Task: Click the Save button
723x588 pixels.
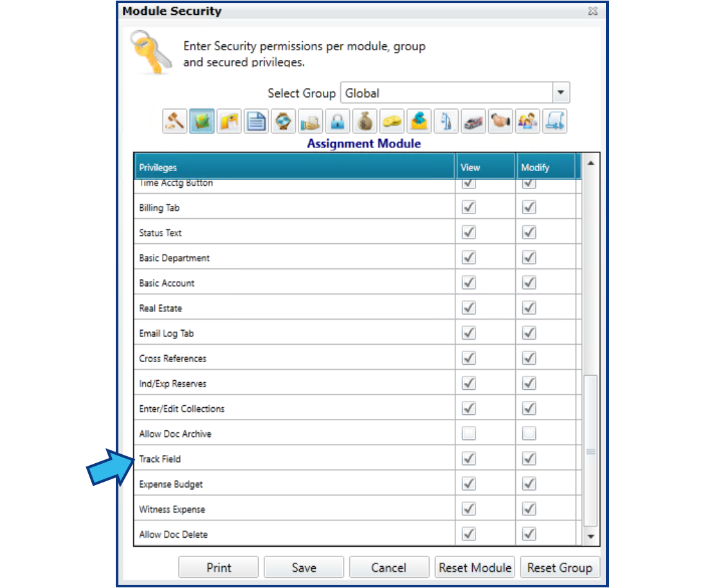Action: 304,567
